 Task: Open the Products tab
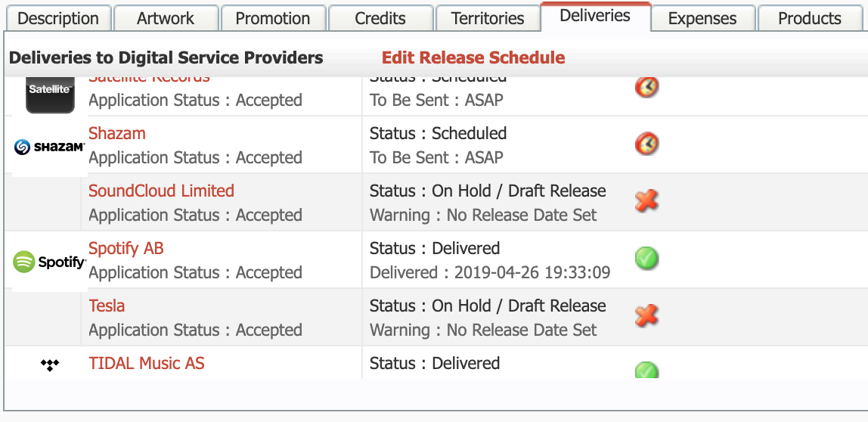click(x=810, y=18)
